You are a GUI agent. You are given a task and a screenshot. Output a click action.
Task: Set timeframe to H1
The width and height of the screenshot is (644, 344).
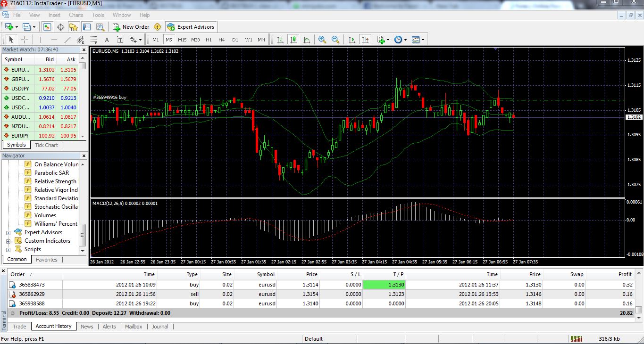pos(209,40)
